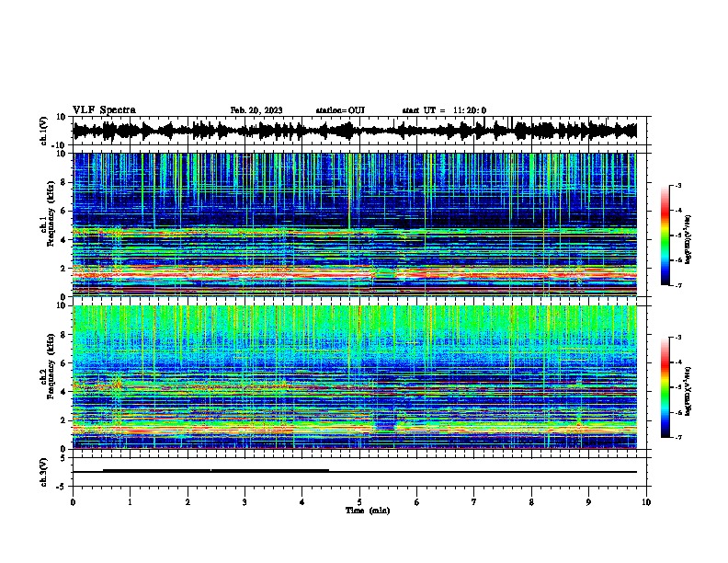
Task: Click the time axis tick label '2'
Action: point(188,502)
